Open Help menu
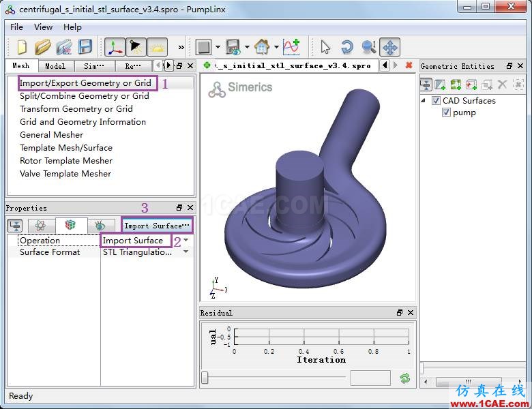Viewport: 532px width, 409px height. 72,27
